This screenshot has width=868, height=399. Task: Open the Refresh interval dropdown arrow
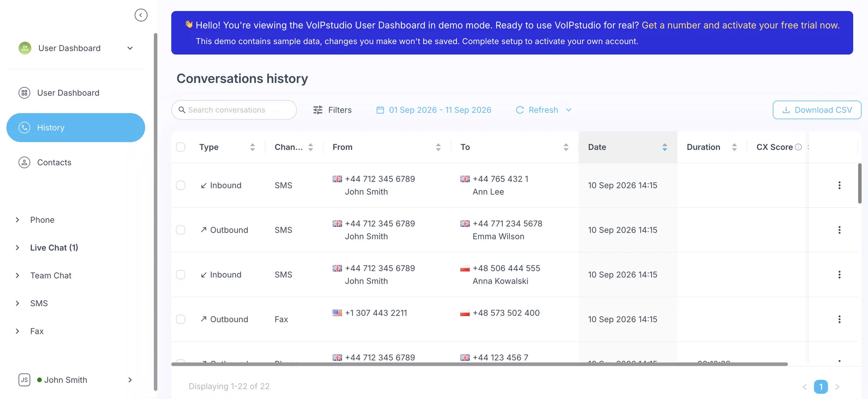click(569, 110)
